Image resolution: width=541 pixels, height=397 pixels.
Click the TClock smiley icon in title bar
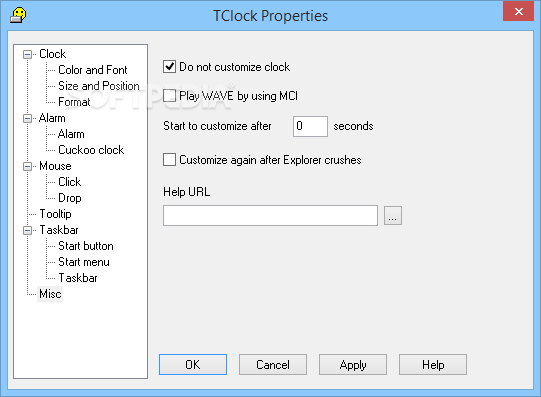coord(18,16)
